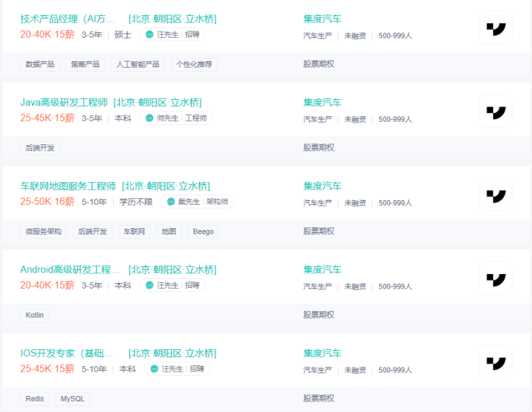Click 25-45K·15薪 salary in Java高级研发工程师 row
The height and width of the screenshot is (412, 532).
(48, 118)
